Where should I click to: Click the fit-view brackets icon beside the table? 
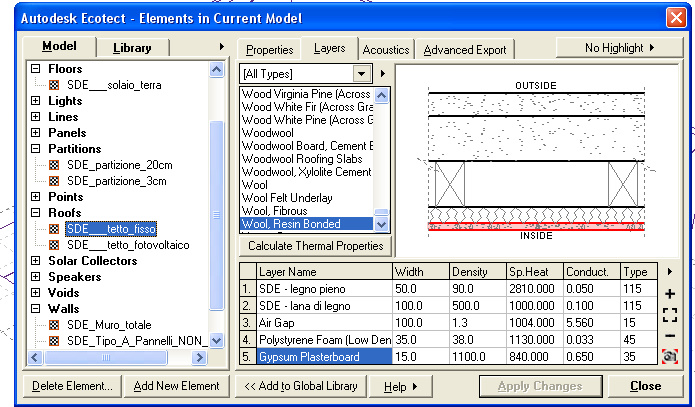(x=670, y=315)
